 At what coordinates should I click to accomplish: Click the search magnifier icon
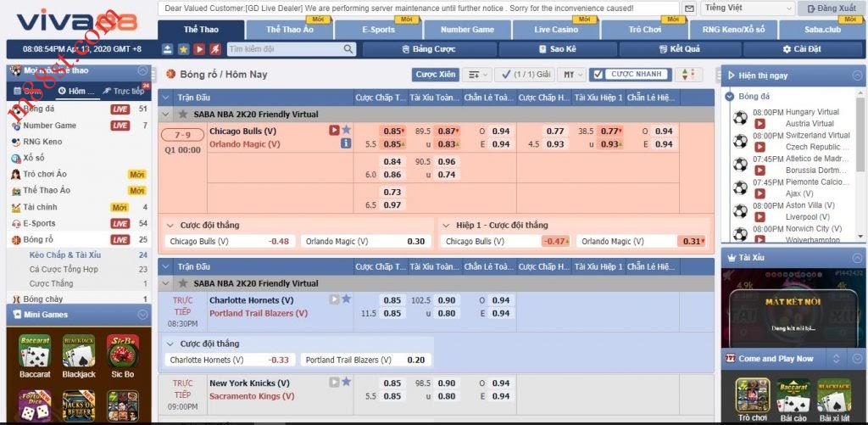click(x=348, y=49)
